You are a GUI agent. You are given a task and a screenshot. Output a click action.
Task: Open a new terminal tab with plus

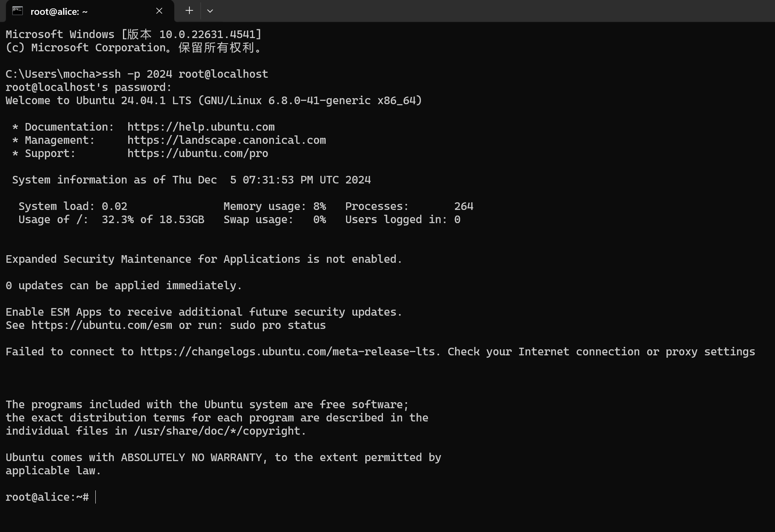tap(189, 11)
